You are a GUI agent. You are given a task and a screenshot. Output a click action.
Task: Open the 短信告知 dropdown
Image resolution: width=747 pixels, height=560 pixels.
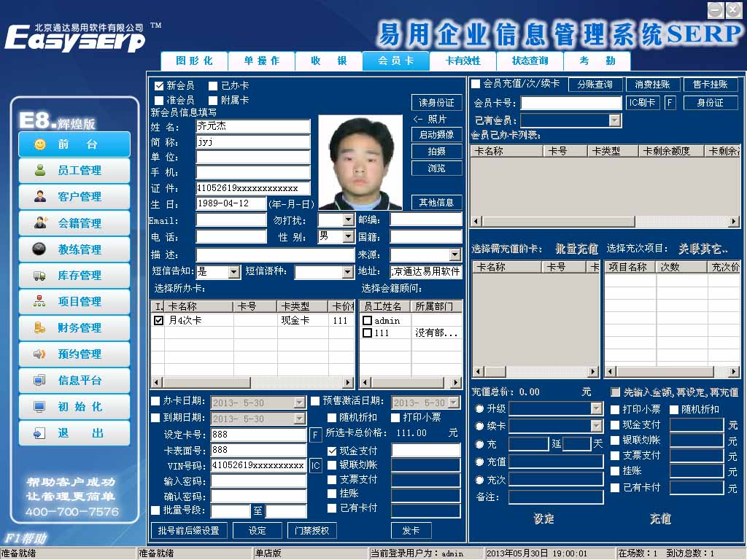233,272
